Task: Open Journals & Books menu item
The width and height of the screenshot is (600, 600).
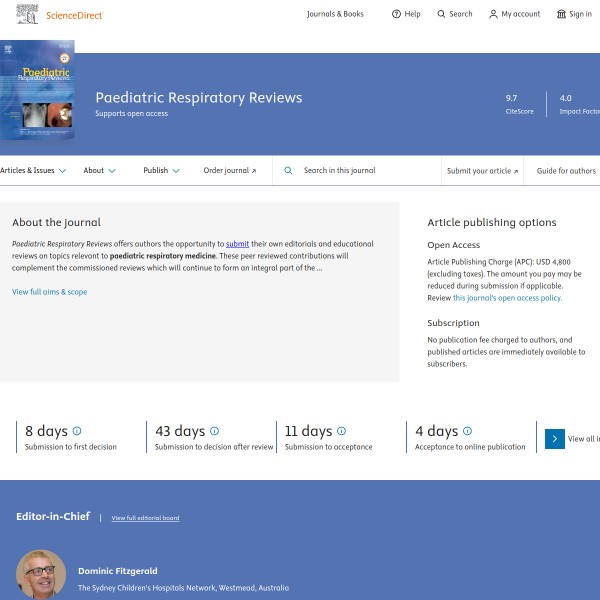Action: 335,14
